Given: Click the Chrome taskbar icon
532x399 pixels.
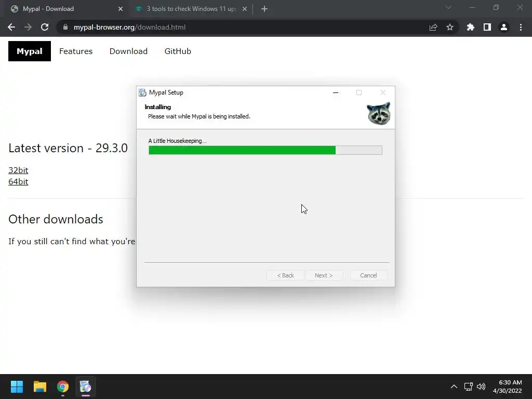Looking at the screenshot, I should tap(63, 387).
